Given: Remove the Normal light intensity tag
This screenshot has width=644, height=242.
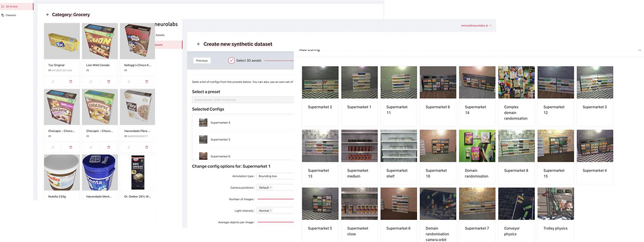Looking at the screenshot, I should pyautogui.click(x=271, y=211).
